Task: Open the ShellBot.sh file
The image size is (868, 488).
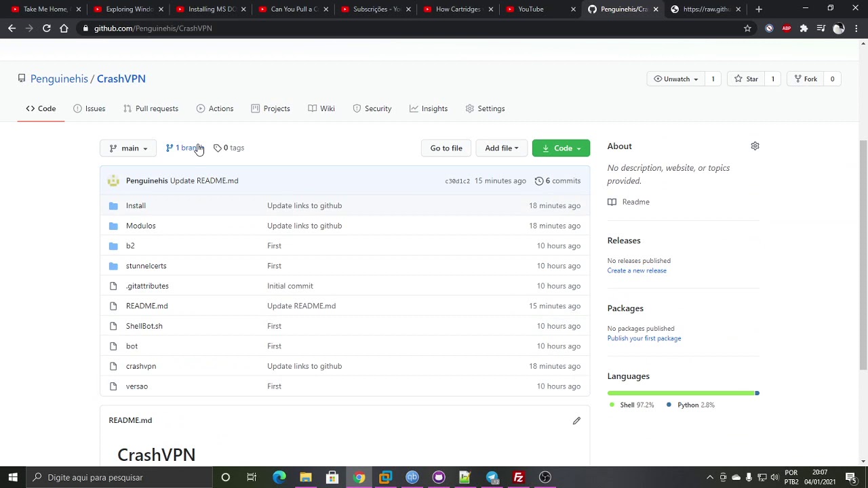Action: click(x=144, y=326)
